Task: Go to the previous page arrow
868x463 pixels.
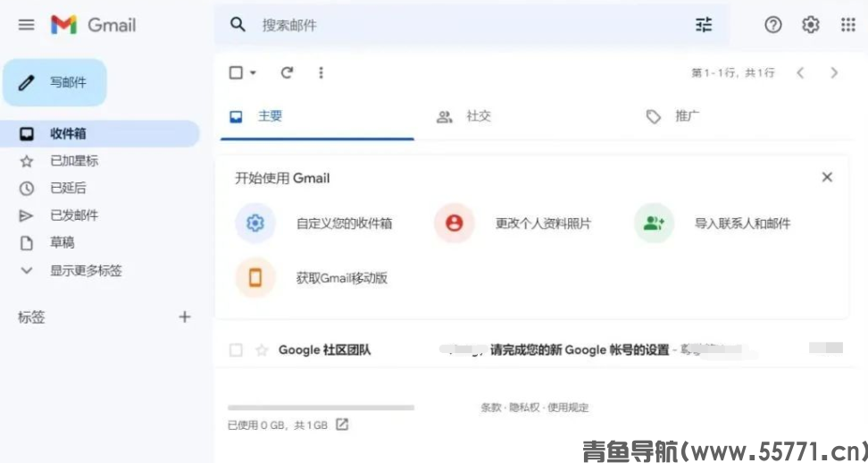Action: 800,72
